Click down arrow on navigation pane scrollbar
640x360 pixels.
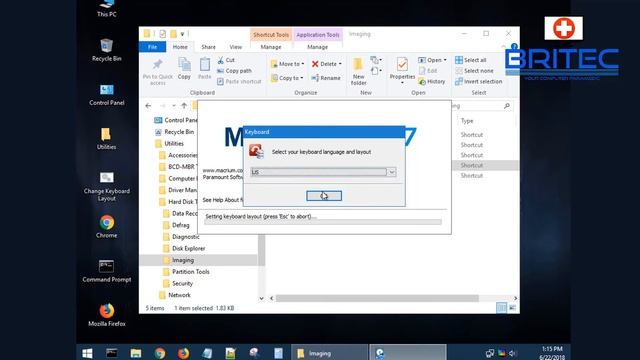point(261,298)
